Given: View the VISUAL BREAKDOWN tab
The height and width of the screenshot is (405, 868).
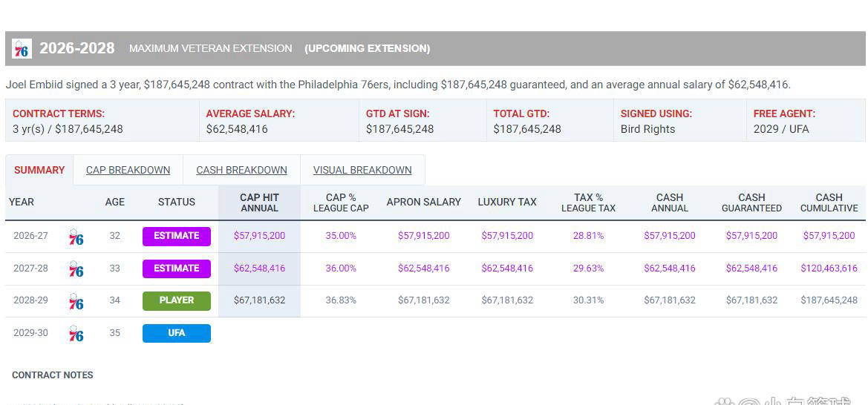Looking at the screenshot, I should click(362, 170).
